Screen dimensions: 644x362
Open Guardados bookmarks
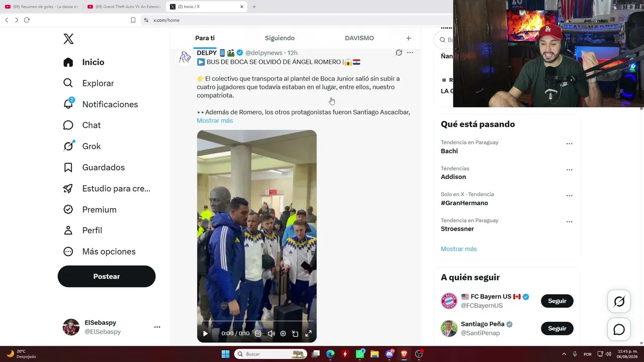[94, 167]
